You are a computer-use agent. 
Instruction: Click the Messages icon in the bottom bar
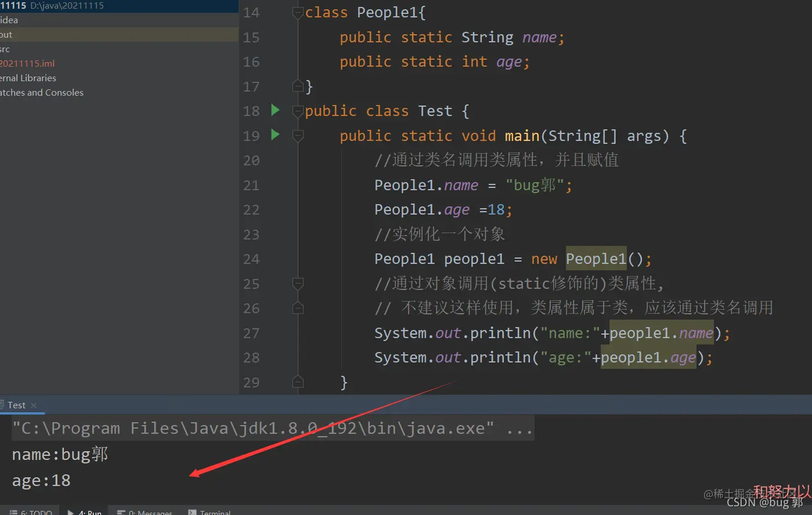(x=121, y=513)
